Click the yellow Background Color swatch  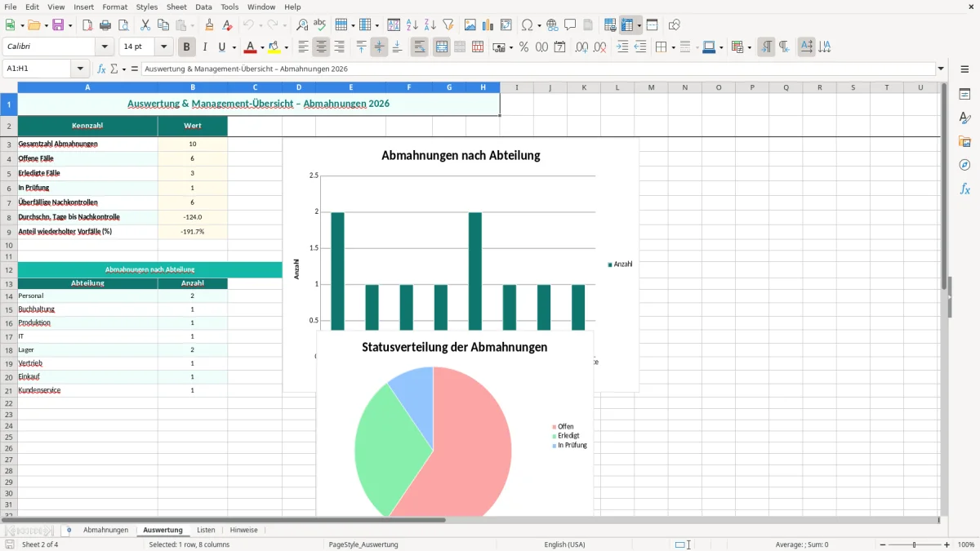274,47
